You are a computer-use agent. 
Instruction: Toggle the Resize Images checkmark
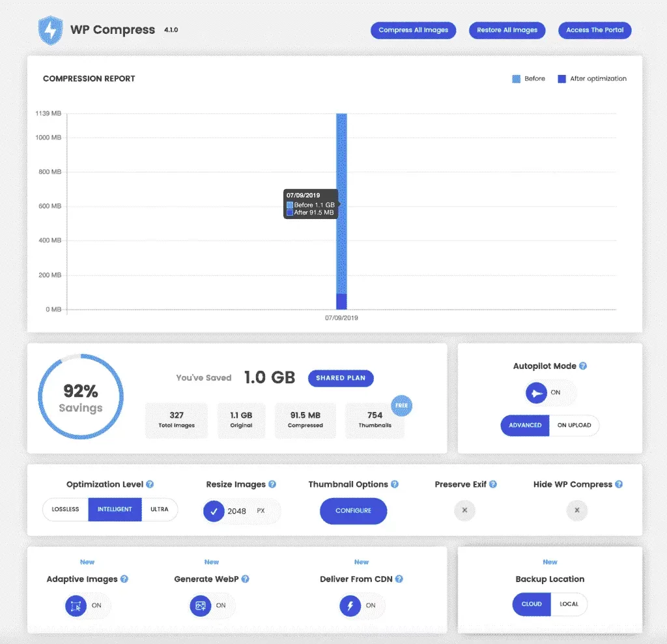(214, 511)
